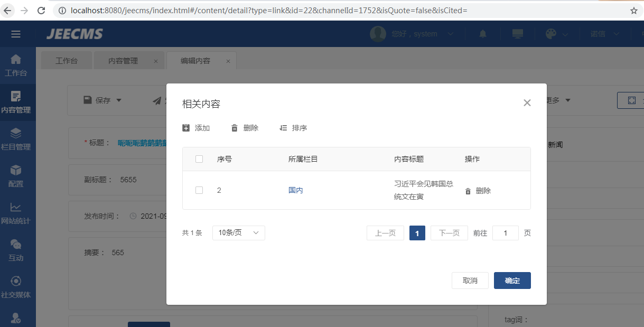Click 排序 in the dialog toolbar
644x327 pixels.
(293, 128)
